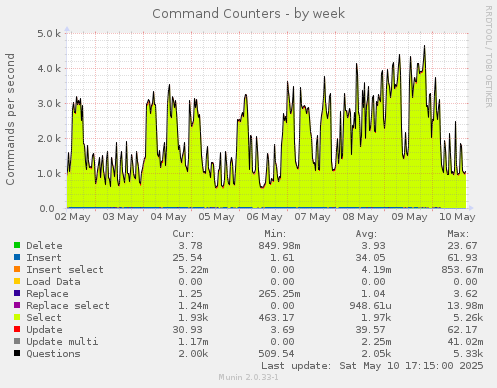This screenshot has width=497, height=388.
Task: Click Delete maximum value 23.67
Action: pos(462,246)
